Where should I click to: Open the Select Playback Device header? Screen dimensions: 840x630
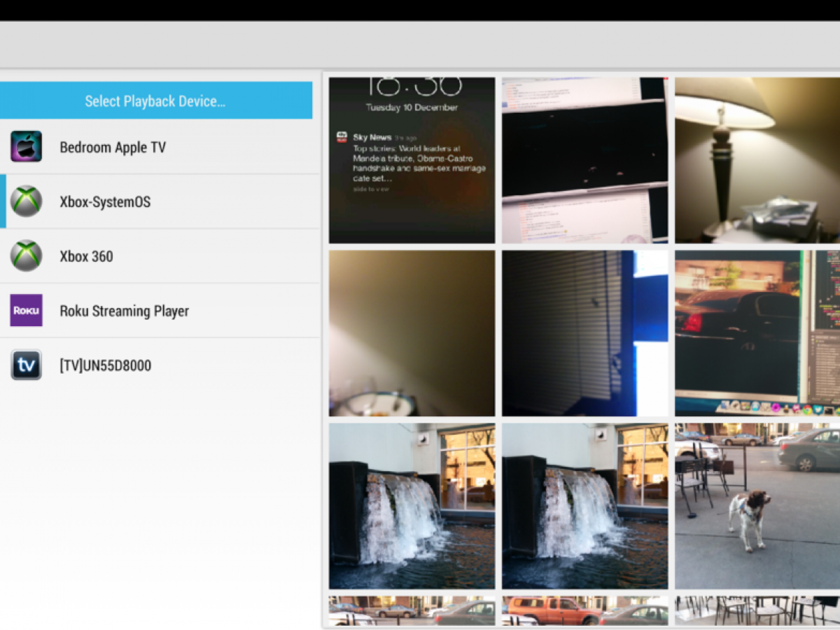[155, 101]
